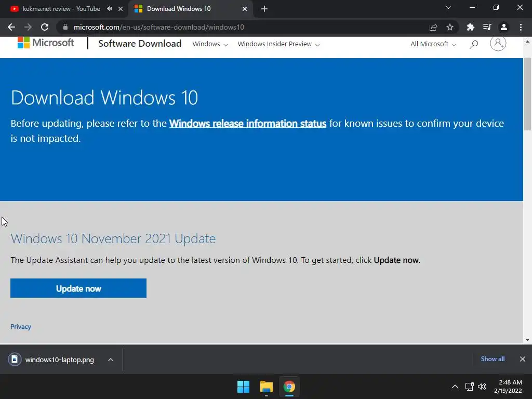532x399 pixels.
Task: View site security lock icon
Action: 65,27
